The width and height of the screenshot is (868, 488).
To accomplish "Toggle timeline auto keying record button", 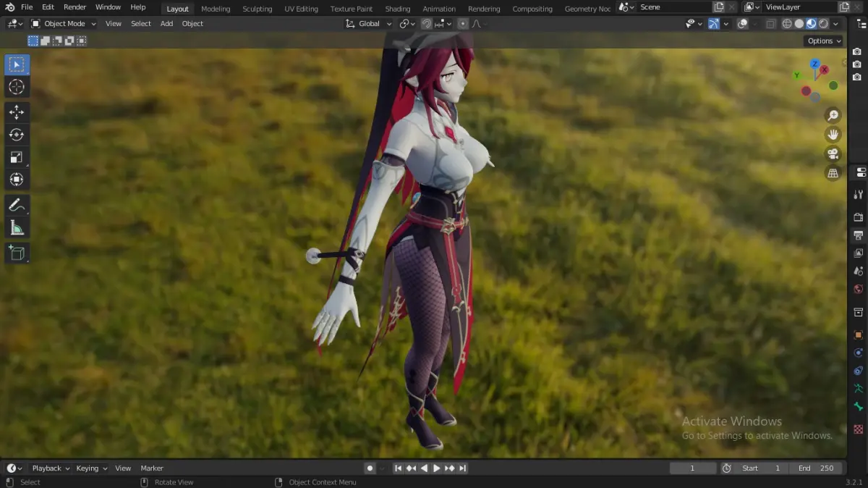I will [370, 468].
